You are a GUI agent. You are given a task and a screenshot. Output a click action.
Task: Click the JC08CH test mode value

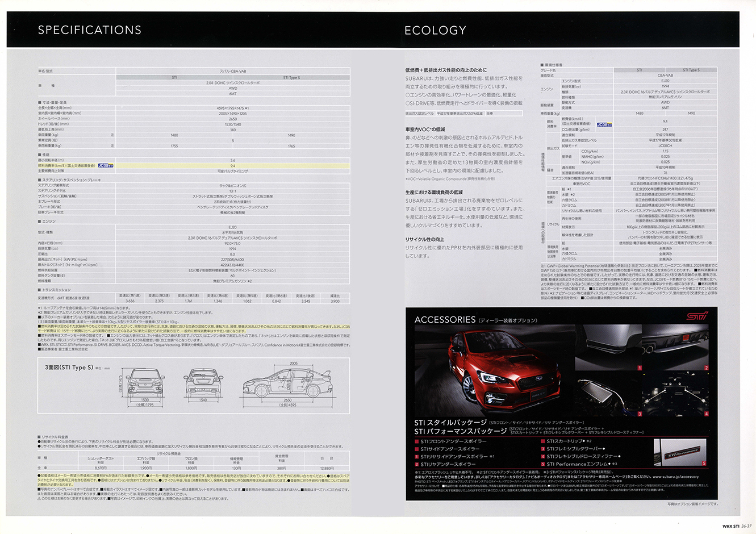click(665, 145)
